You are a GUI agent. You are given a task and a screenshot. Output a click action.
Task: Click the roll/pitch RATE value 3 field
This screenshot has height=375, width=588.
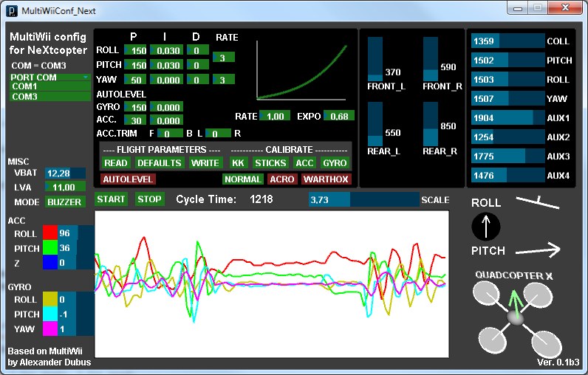pyautogui.click(x=224, y=58)
